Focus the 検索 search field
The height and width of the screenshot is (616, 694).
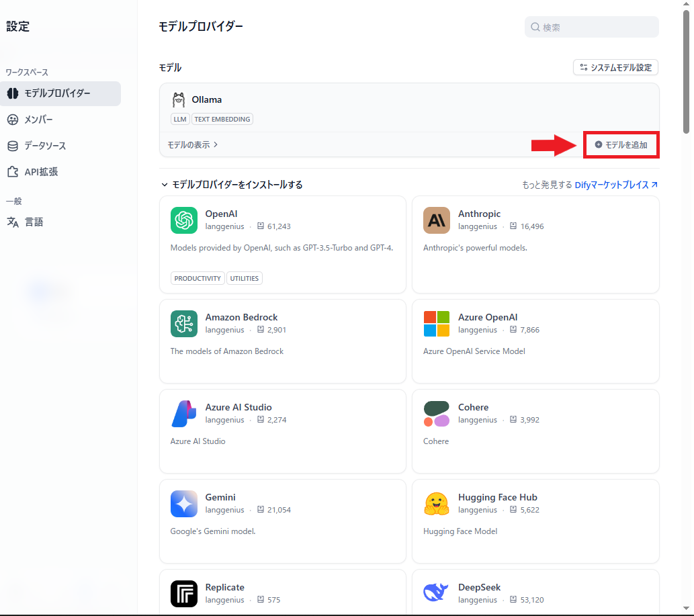pos(592,27)
